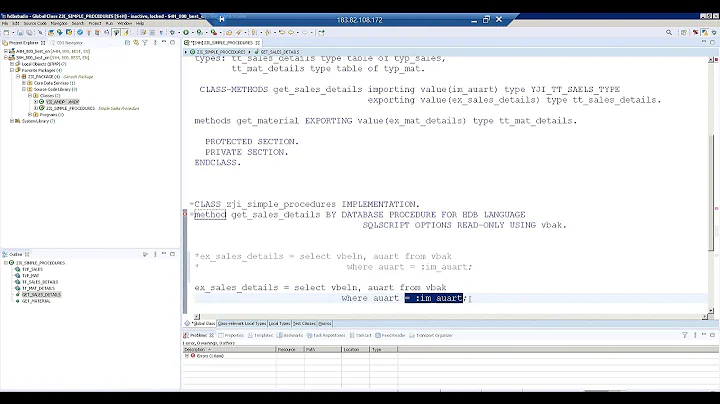The width and height of the screenshot is (720, 404).
Task: Expand the Core Data Services folder
Action: [24, 83]
